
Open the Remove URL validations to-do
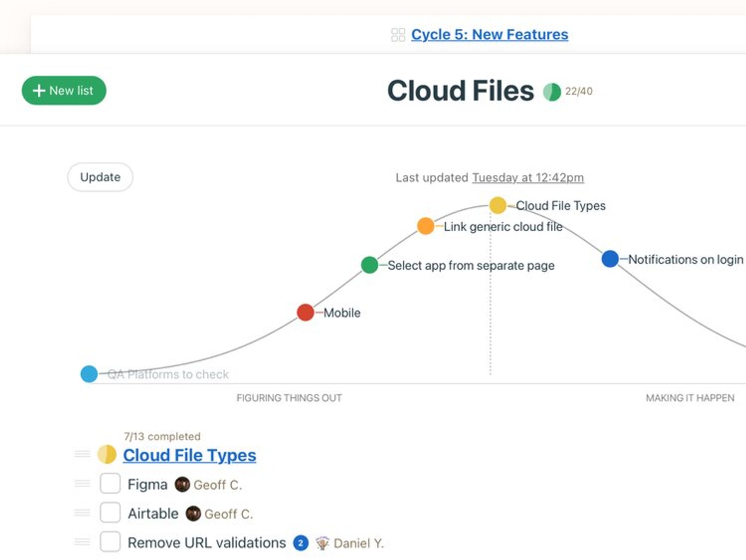(207, 543)
